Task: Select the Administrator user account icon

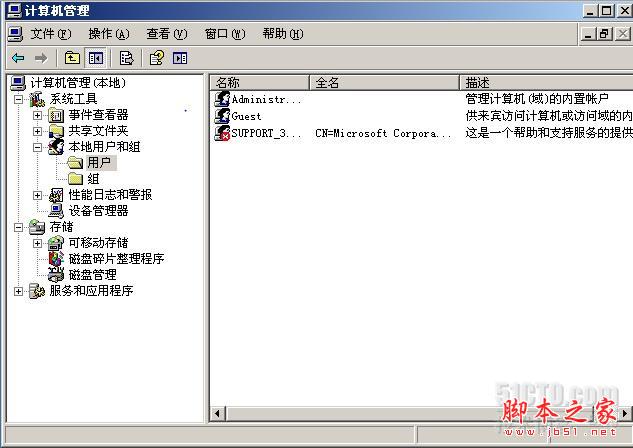Action: [222, 99]
